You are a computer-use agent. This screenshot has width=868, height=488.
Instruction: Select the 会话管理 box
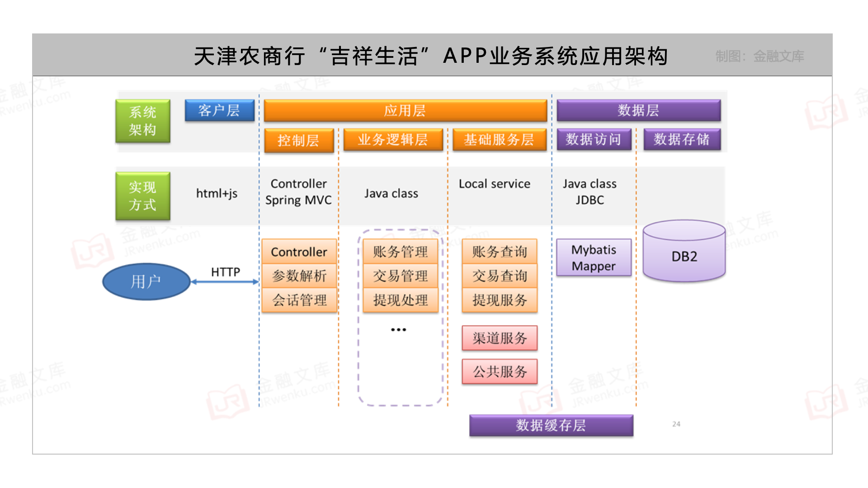tap(299, 300)
